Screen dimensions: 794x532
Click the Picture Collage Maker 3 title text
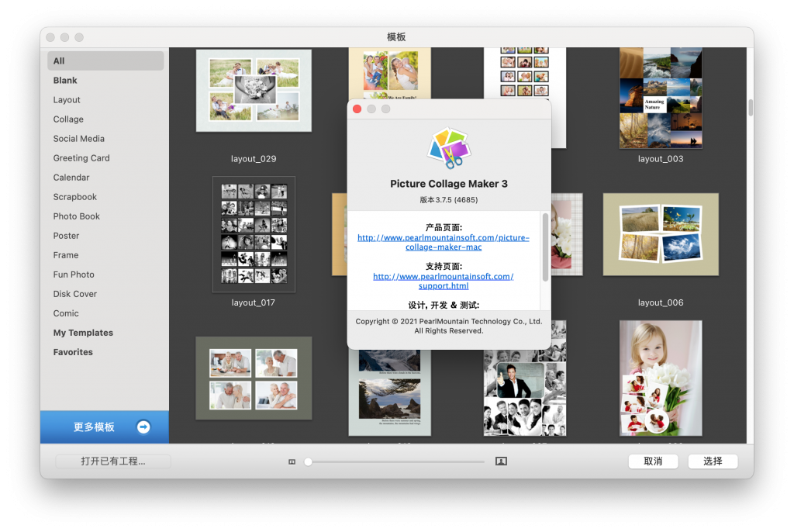(449, 184)
